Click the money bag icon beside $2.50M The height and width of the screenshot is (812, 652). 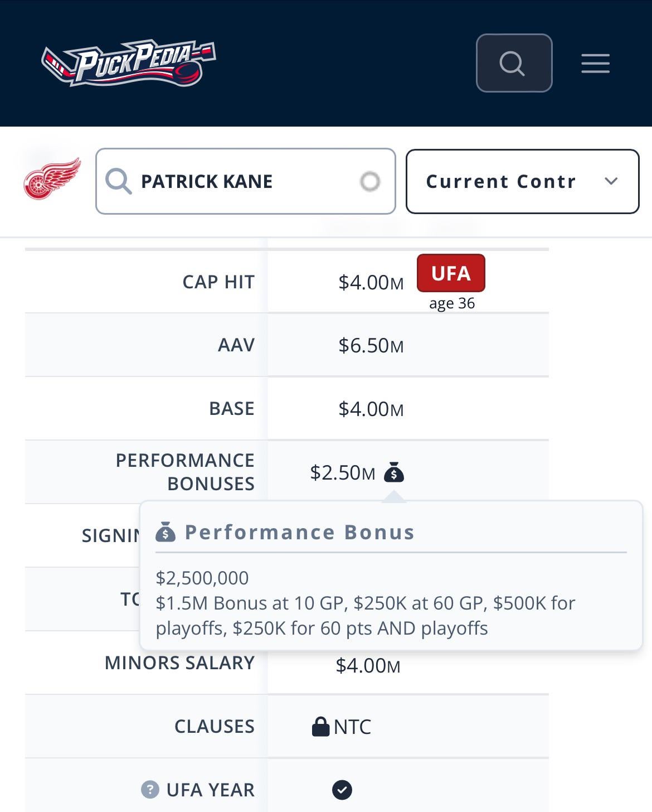click(394, 472)
